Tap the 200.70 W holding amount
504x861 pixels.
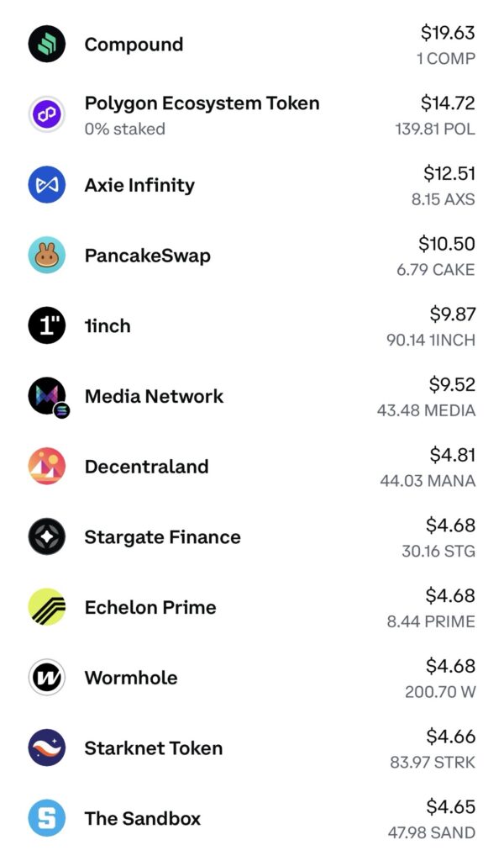(440, 692)
